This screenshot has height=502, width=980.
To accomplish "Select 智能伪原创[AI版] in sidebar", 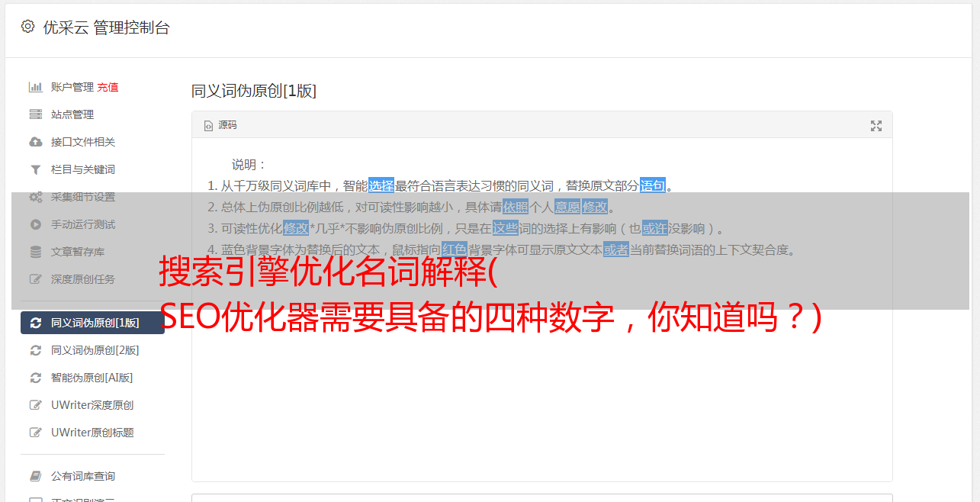I will click(x=92, y=378).
